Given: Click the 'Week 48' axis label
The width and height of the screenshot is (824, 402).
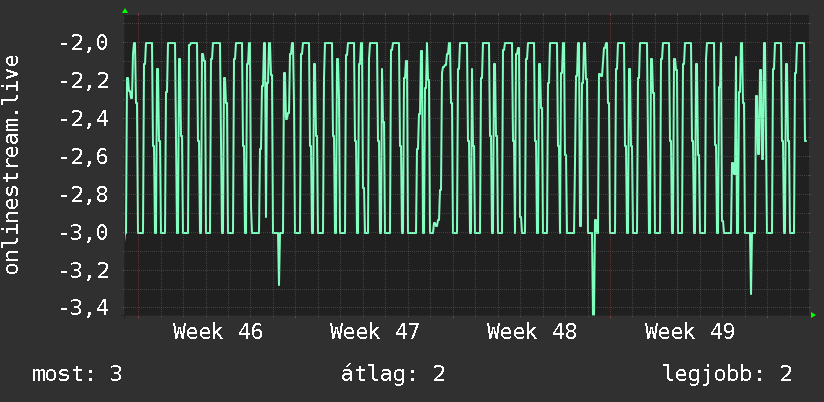Looking at the screenshot, I should tap(532, 332).
